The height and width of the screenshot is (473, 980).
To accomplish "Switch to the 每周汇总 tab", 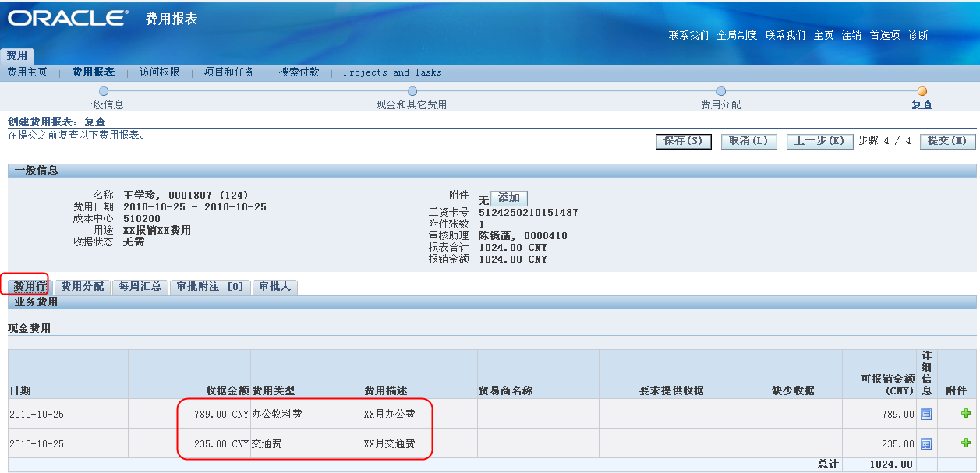I will coord(140,286).
